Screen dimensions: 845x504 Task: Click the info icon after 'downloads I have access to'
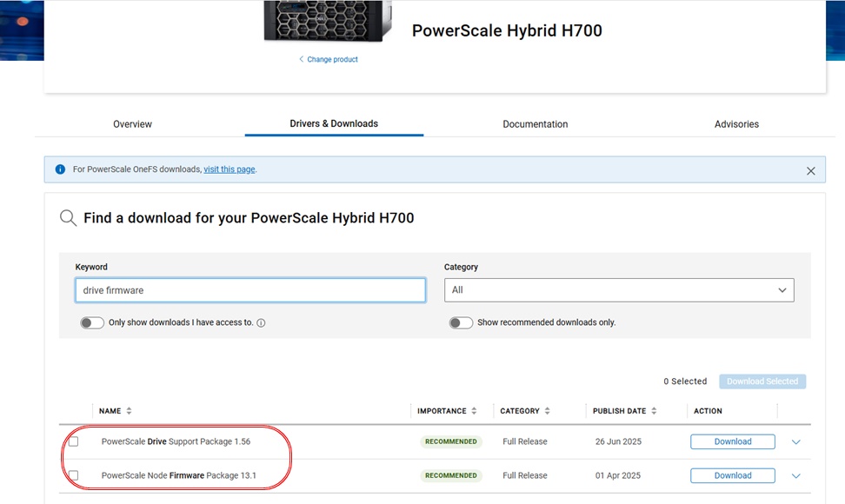click(261, 323)
